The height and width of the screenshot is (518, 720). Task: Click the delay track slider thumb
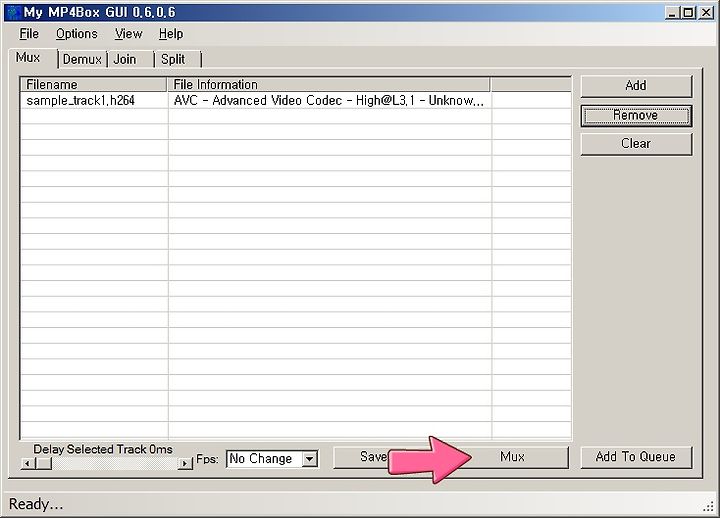pos(44,464)
